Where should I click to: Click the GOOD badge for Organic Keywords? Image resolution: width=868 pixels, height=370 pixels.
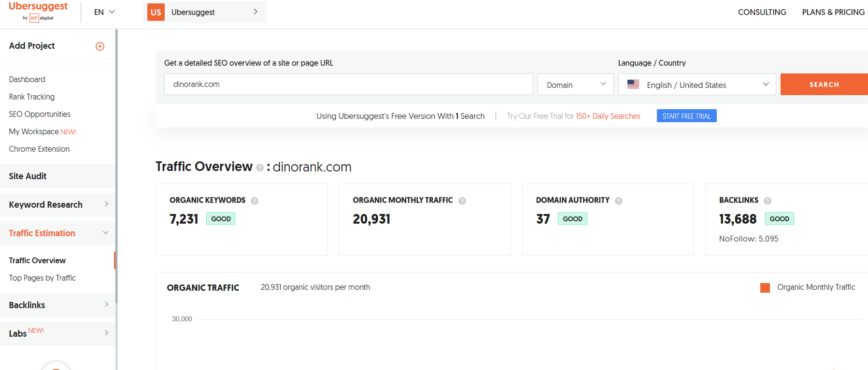[221, 219]
